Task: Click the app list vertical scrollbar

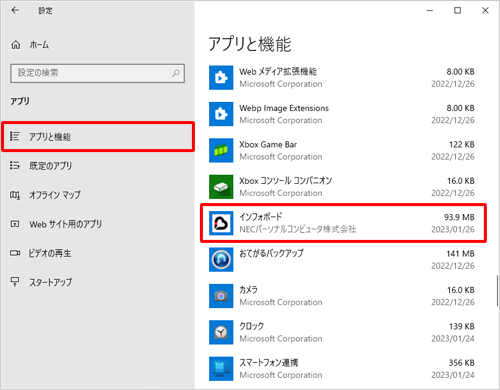Action: pyautogui.click(x=497, y=290)
